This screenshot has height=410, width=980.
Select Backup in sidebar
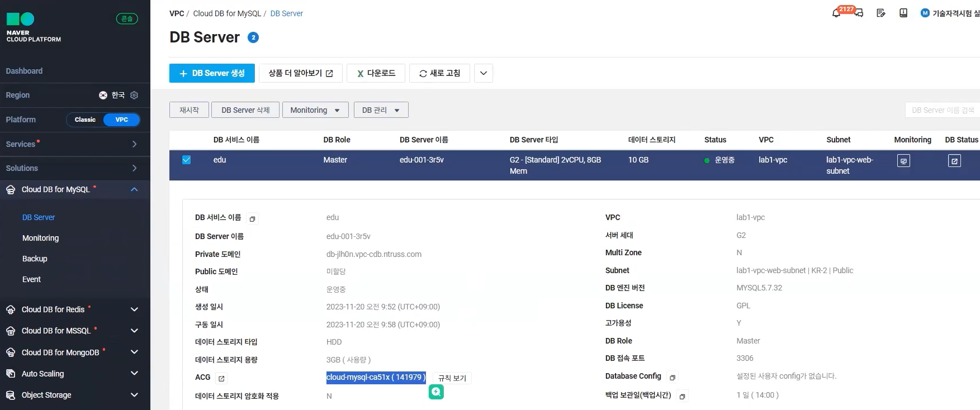pos(35,259)
